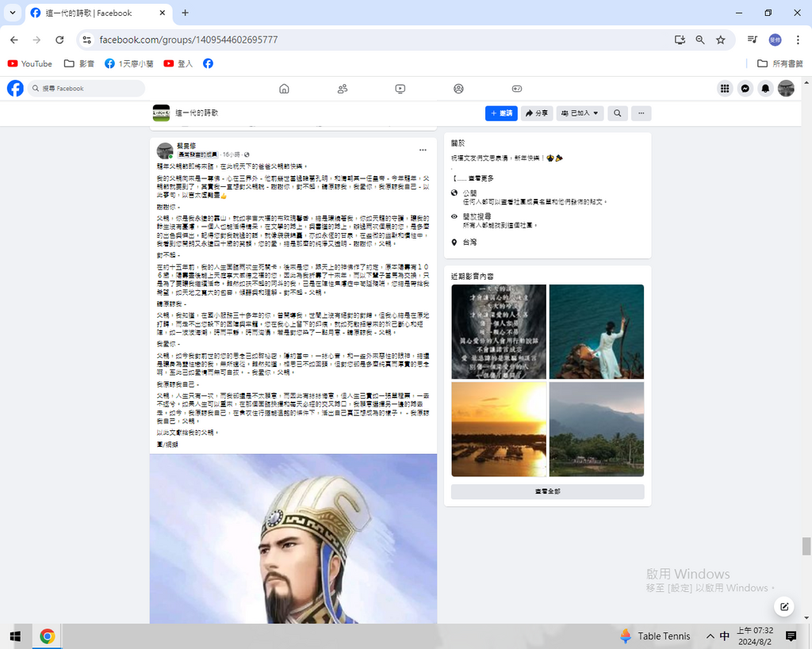Image resolution: width=812 pixels, height=649 pixels.
Task: Bookmark this page with the star icon
Action: pos(720,40)
